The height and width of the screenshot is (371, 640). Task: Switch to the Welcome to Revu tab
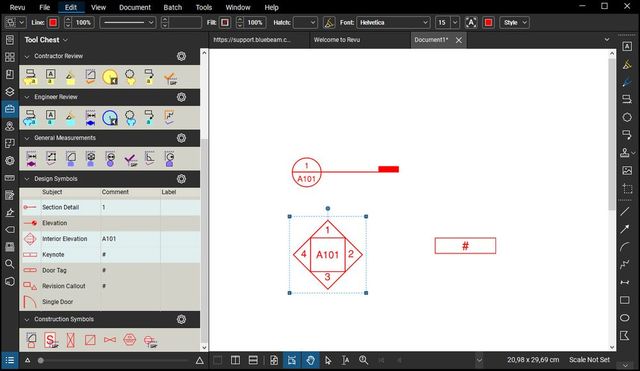click(337, 40)
